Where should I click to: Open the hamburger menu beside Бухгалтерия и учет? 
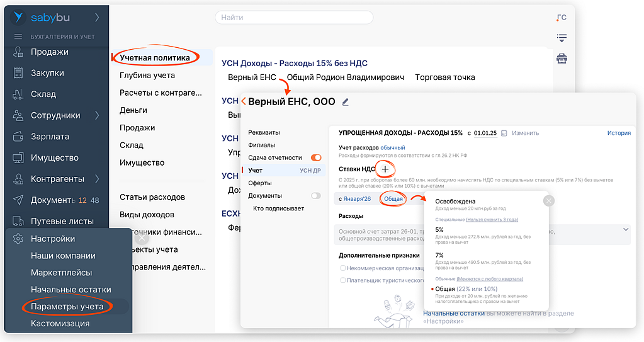click(18, 37)
